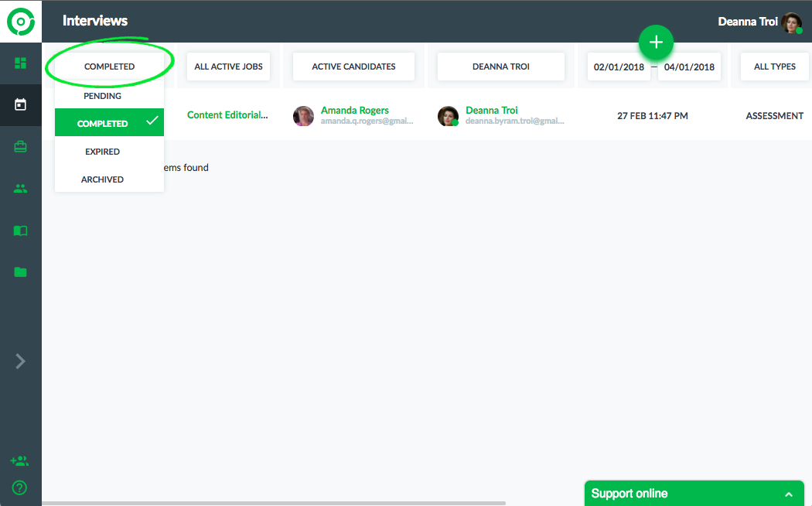
Task: Open the Dashboard grid icon in sidebar
Action: click(20, 63)
